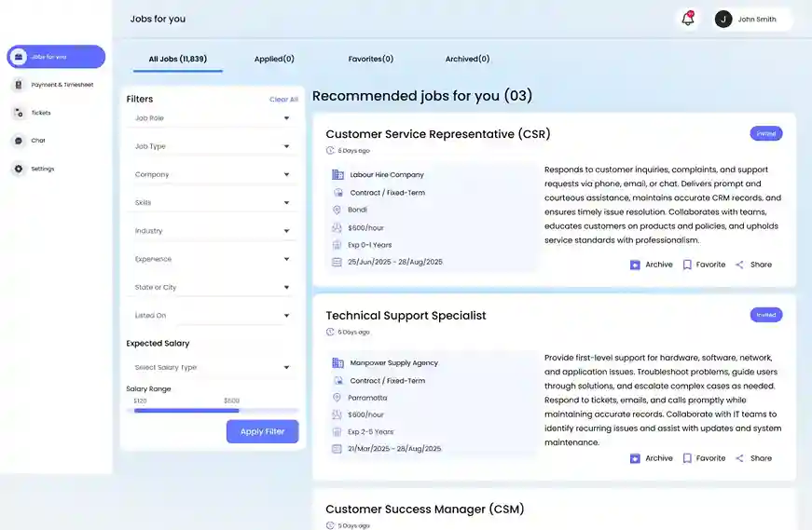Click the Salary Range slider bar
Image resolution: width=812 pixels, height=530 pixels.
click(186, 410)
